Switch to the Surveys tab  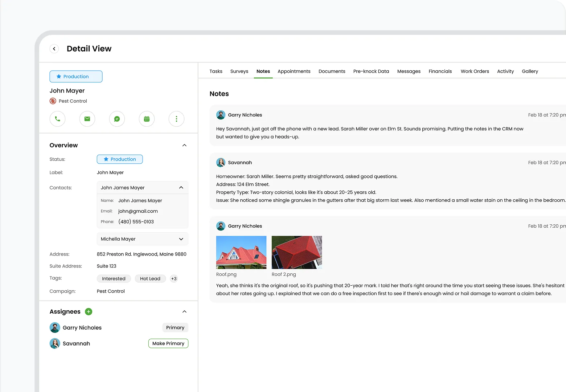tap(239, 71)
